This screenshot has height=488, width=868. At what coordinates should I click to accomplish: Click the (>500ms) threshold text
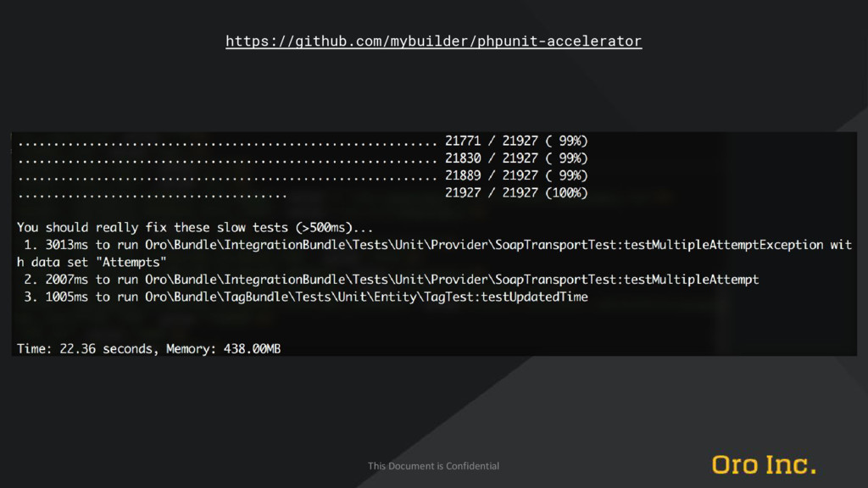[x=323, y=227]
